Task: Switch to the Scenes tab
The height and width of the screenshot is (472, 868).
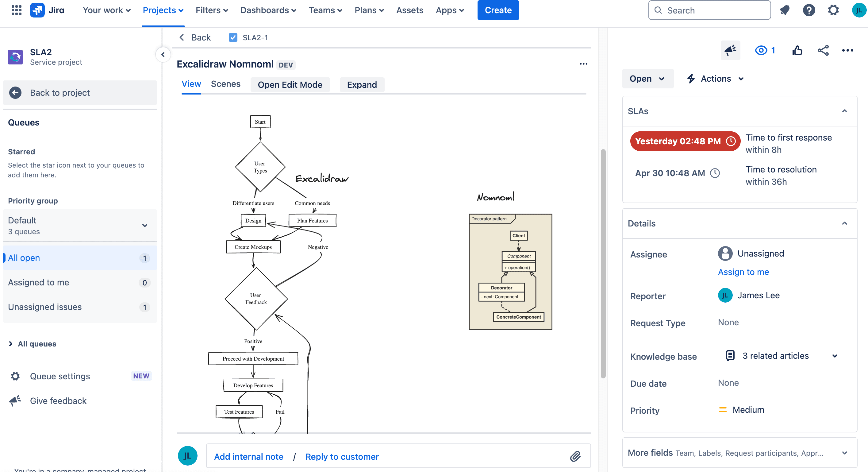Action: click(x=225, y=84)
